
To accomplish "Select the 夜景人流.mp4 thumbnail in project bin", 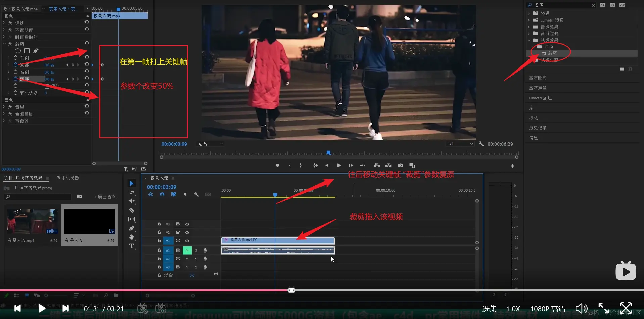I will pos(32,222).
